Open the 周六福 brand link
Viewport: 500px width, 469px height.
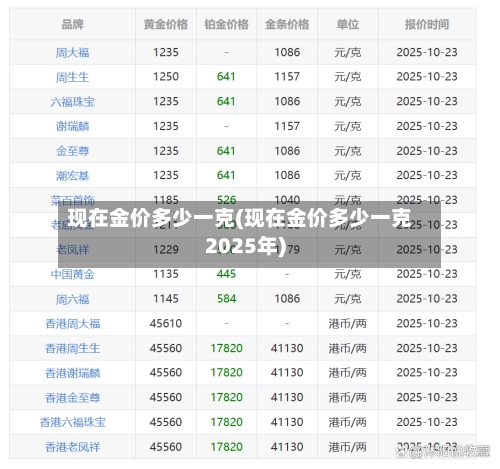pos(72,299)
